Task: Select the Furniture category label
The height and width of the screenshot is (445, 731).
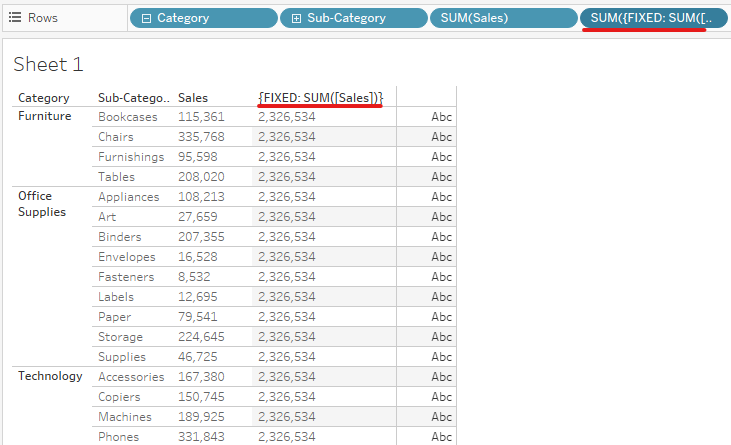Action: click(45, 116)
